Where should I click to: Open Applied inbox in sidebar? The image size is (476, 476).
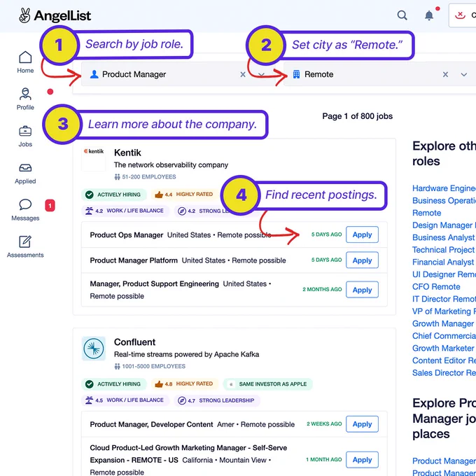coord(25,174)
